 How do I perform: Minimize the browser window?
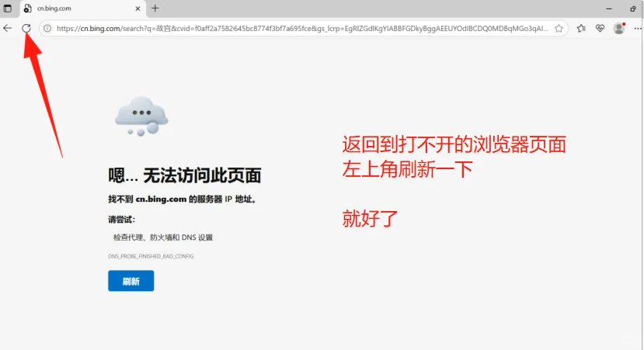pos(609,9)
